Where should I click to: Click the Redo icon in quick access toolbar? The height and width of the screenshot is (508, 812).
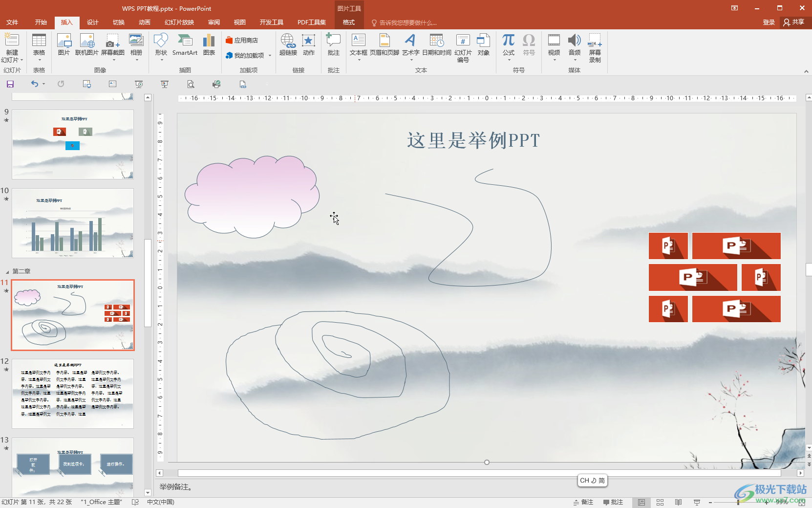point(61,84)
